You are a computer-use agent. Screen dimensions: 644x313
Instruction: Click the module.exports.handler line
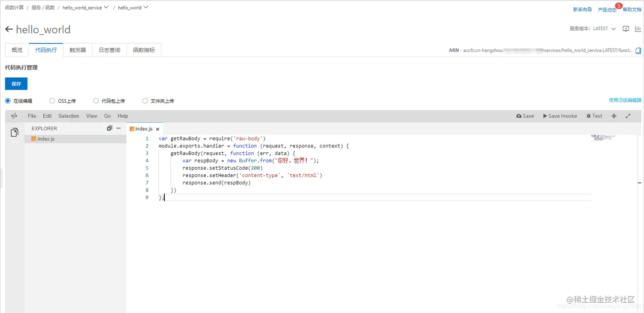pyautogui.click(x=253, y=146)
